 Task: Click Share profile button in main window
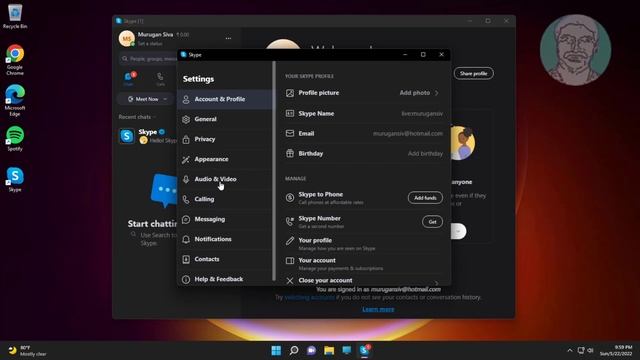coord(473,73)
